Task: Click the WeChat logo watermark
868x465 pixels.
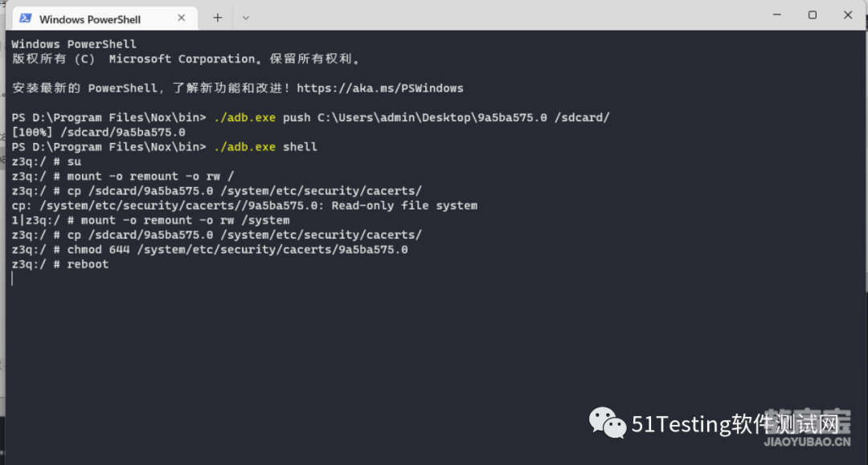Action: pyautogui.click(x=608, y=423)
